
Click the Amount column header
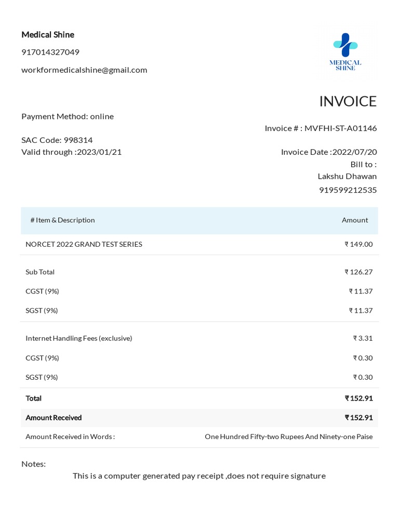click(355, 220)
